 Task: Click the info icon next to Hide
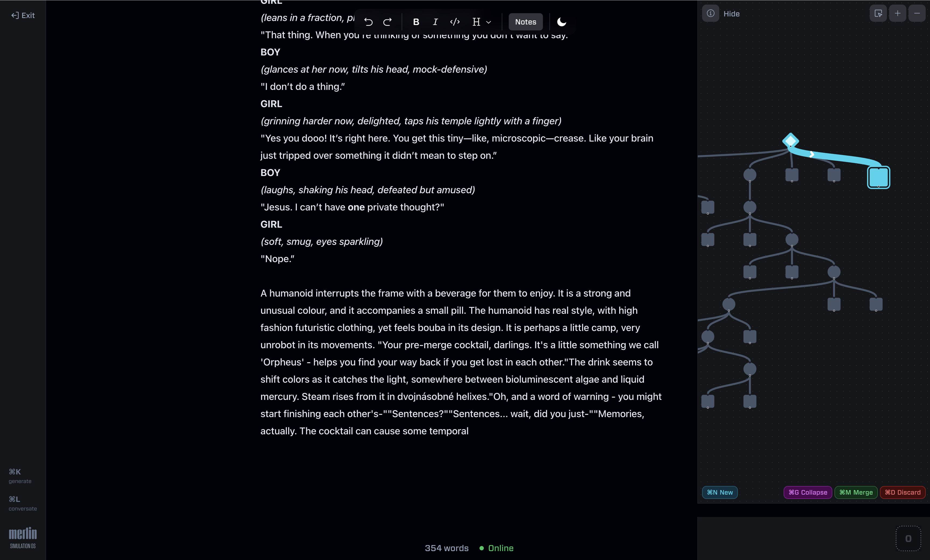pyautogui.click(x=710, y=13)
